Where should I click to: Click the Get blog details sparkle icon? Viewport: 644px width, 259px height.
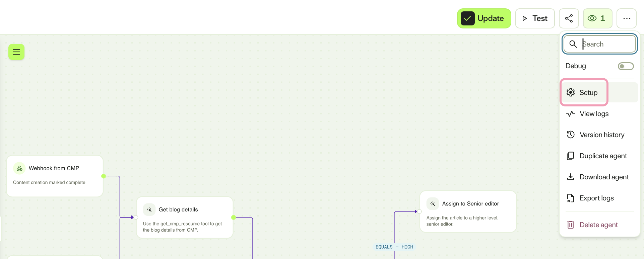[149, 209]
